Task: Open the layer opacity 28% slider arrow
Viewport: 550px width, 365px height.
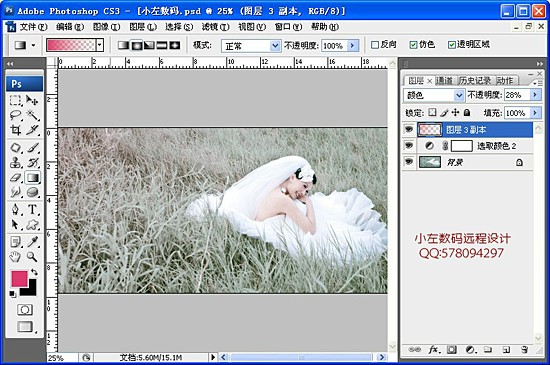Action: [535, 95]
